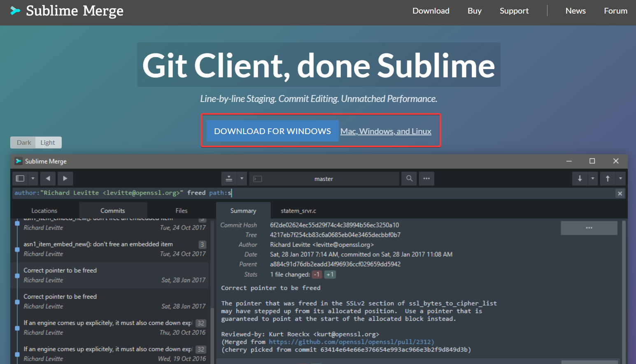Screen dimensions: 636x364
Task: Click the Tree hash 4217eb7f254c…
Action: 335,235
